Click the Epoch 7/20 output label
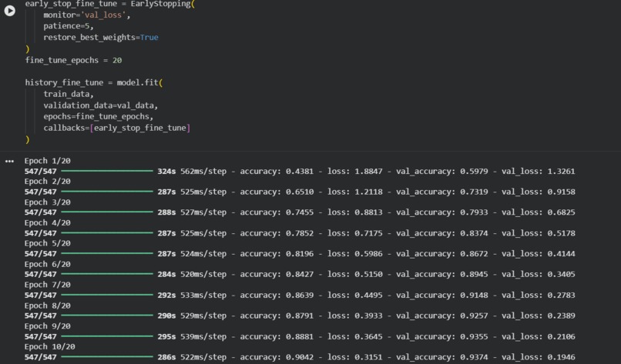 (48, 285)
